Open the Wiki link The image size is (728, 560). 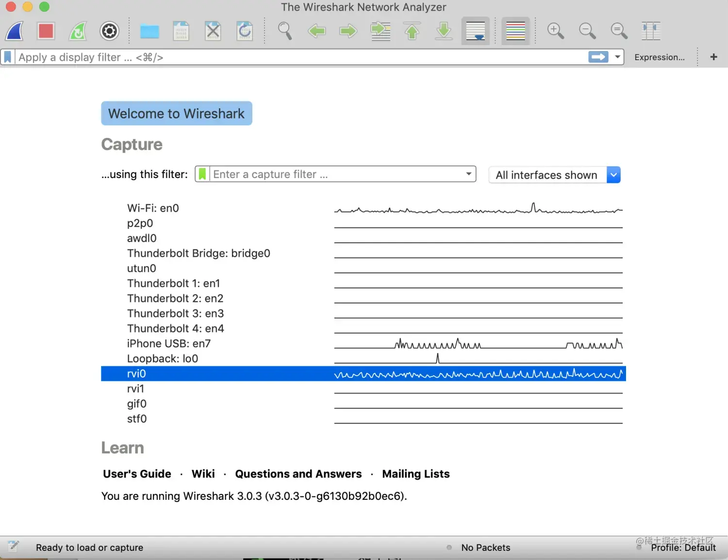[x=203, y=474]
